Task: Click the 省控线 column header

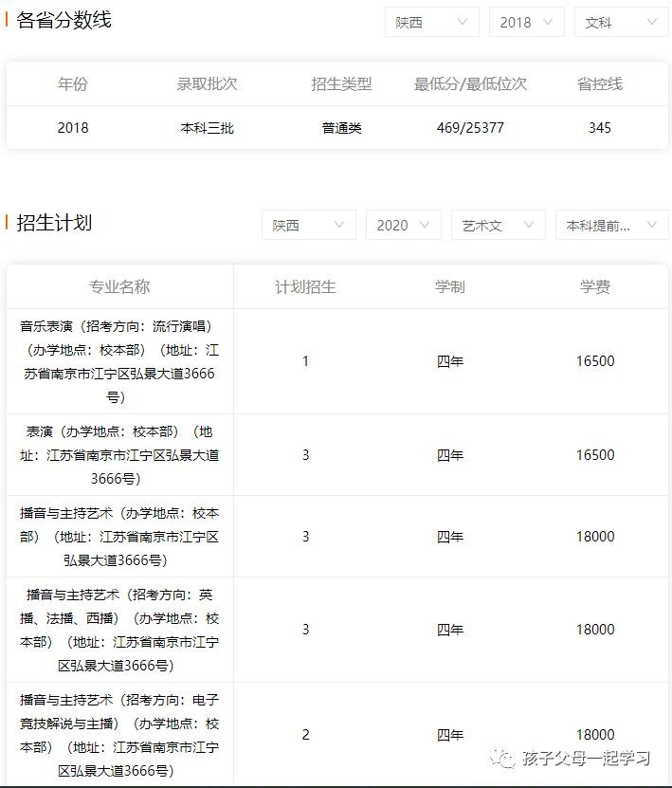Action: [x=599, y=83]
